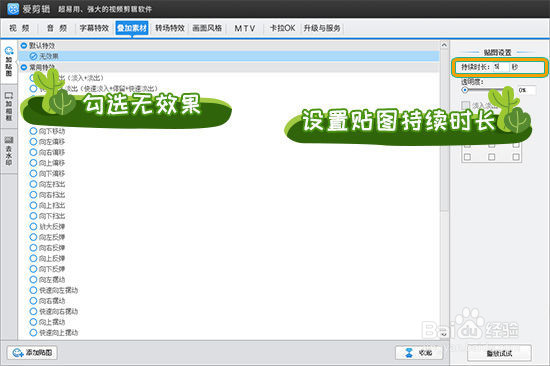Choose bottom-center position box in grid
Screen dimensions: 550x366
click(x=491, y=157)
